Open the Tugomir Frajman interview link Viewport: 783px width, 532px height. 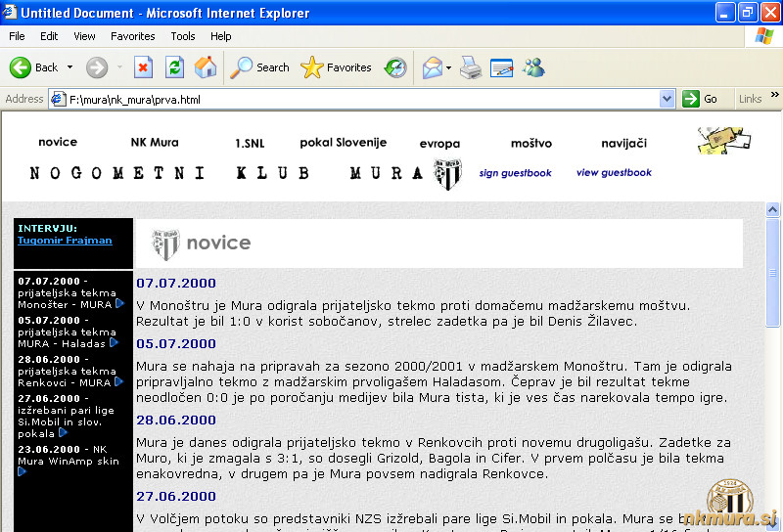coord(65,240)
